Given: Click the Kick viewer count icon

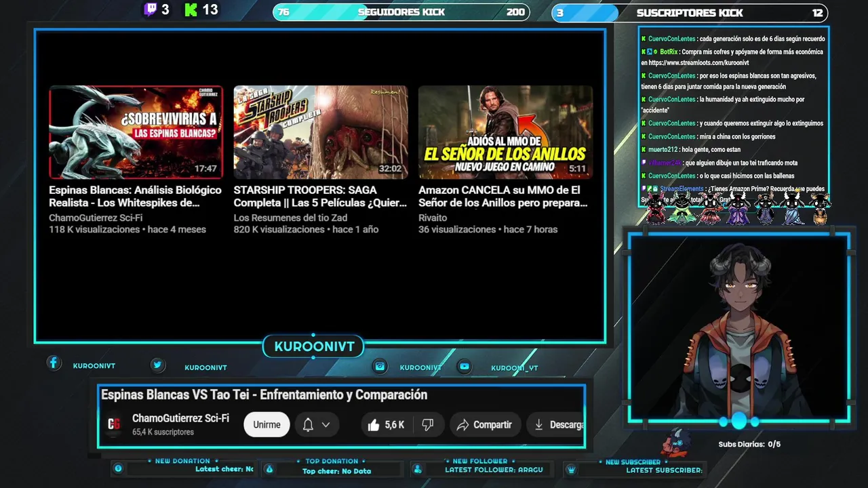Looking at the screenshot, I should tap(191, 9).
